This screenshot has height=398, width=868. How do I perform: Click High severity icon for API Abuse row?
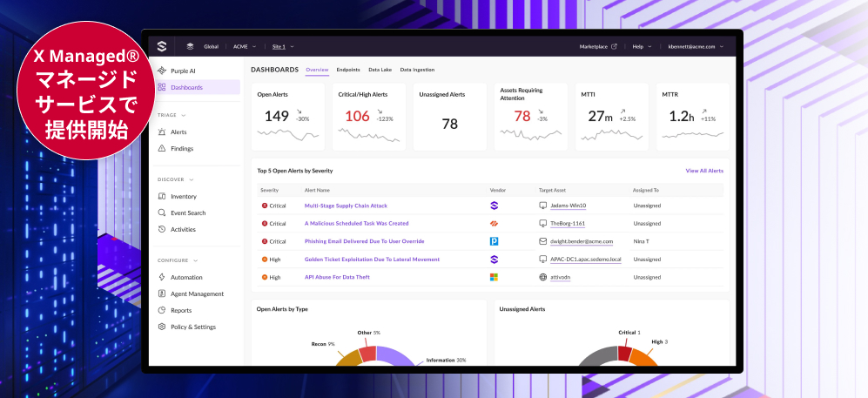tap(265, 277)
